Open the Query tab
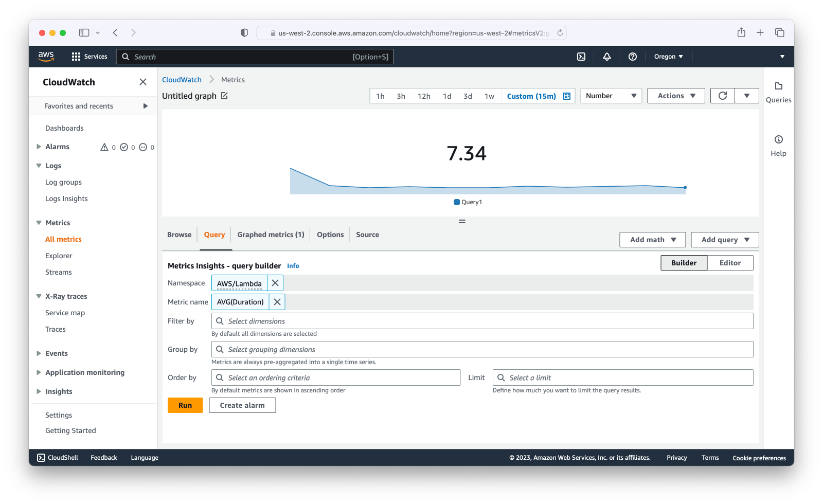The image size is (823, 504). pos(214,235)
